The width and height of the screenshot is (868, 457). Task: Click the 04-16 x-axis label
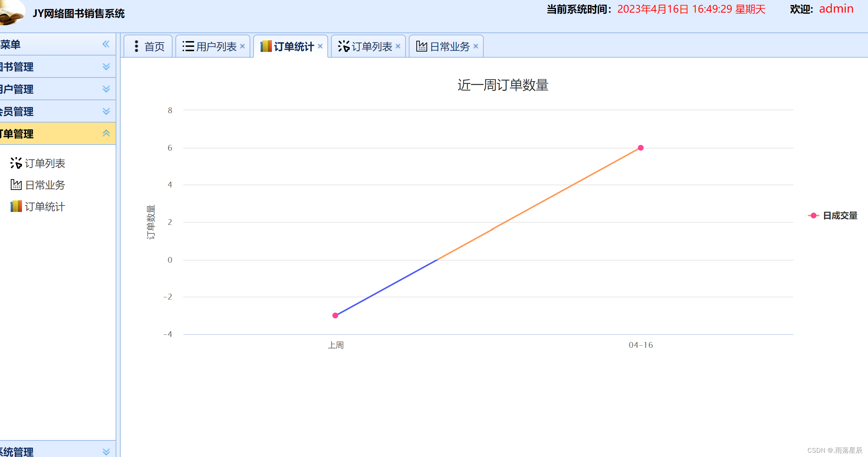point(641,345)
